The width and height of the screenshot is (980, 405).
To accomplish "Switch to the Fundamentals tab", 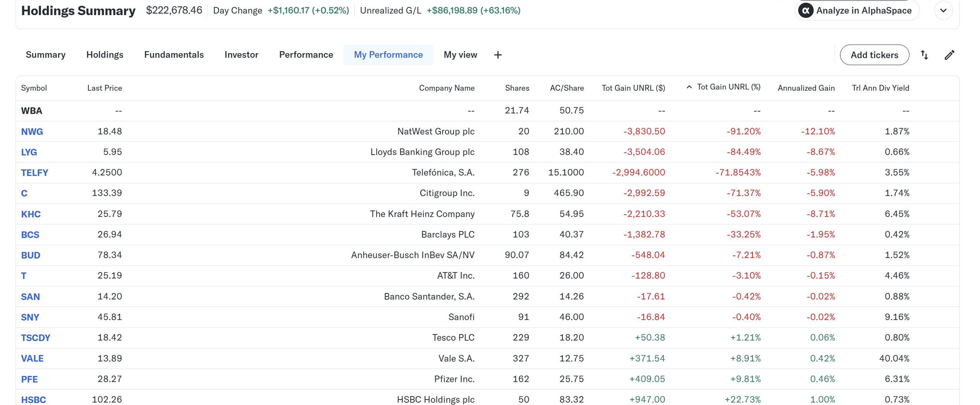I will [174, 55].
